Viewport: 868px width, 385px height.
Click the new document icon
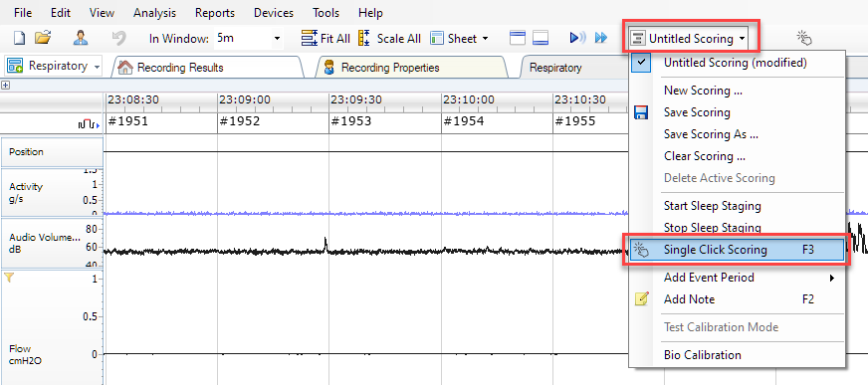(19, 38)
